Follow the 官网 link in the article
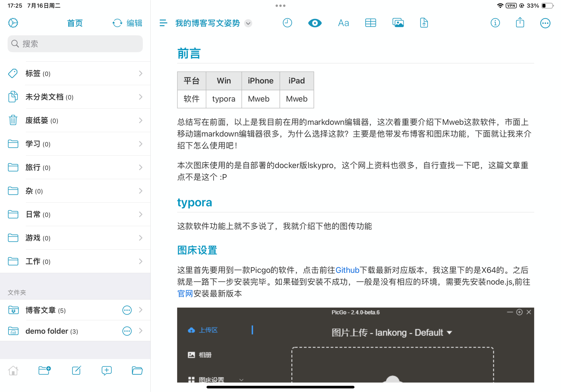The width and height of the screenshot is (561, 392). (x=185, y=293)
